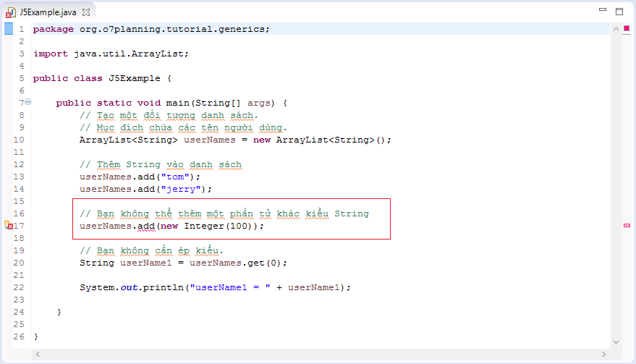Click the horizontal scrollbar left arrow
Screen dimensions: 636x364
click(x=38, y=355)
